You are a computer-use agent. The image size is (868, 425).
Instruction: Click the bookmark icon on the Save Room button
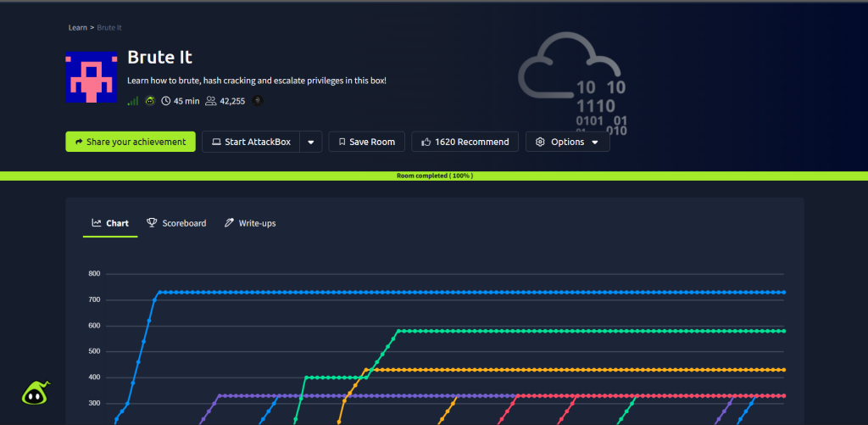pyautogui.click(x=342, y=142)
